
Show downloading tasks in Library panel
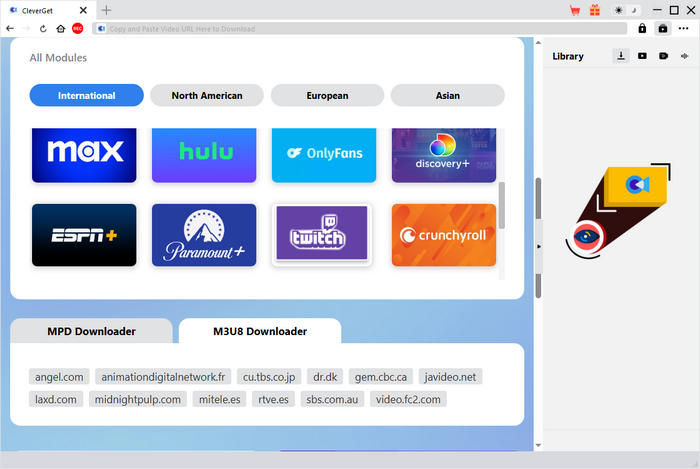[x=621, y=56]
